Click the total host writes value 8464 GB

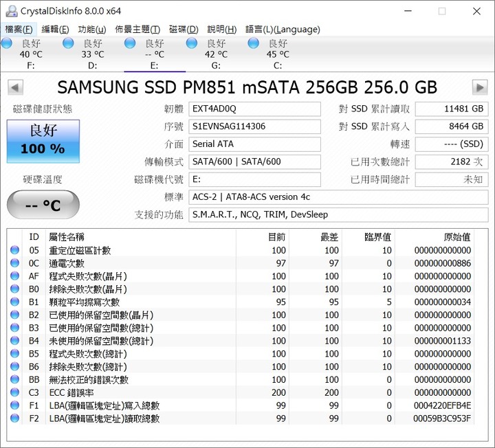click(452, 126)
